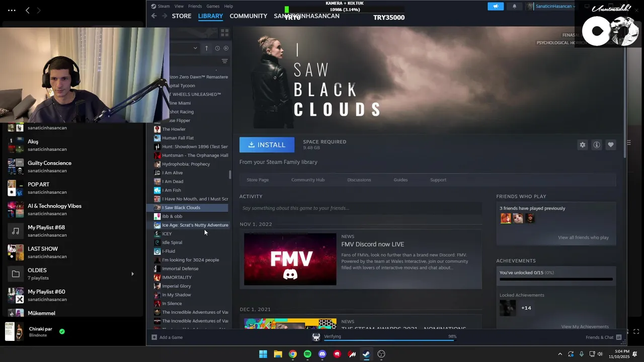Click the INSTALL button
644x362 pixels.
point(267,145)
